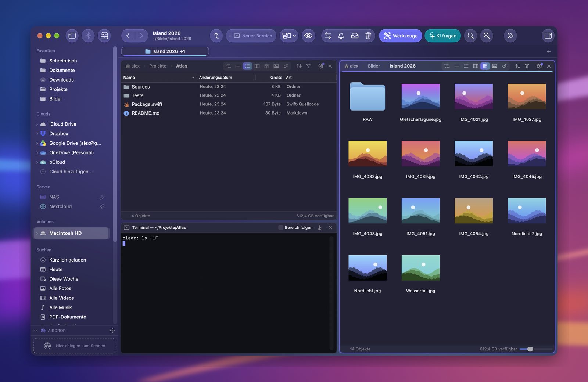The height and width of the screenshot is (382, 588).
Task: Click the search magnifier icon
Action: tap(470, 36)
